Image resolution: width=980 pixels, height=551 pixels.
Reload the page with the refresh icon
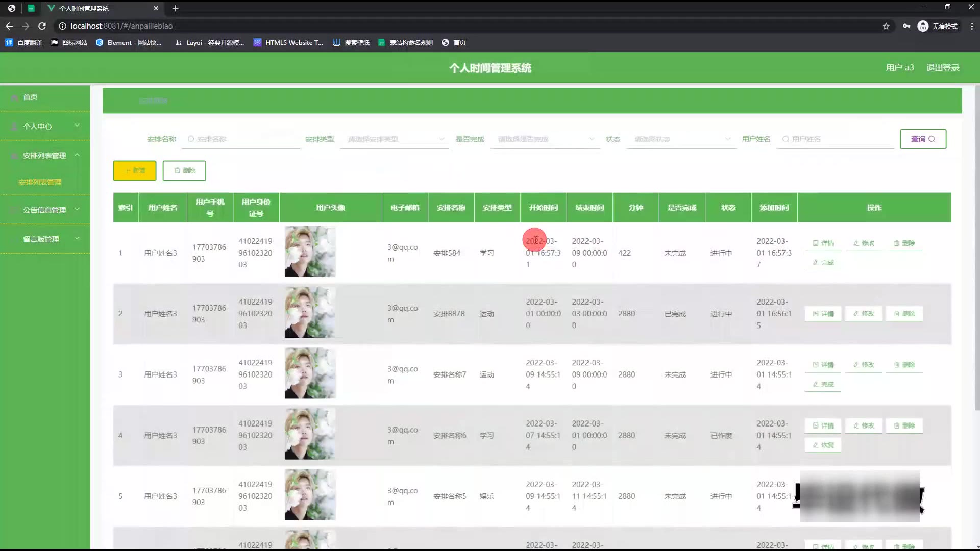coord(42,26)
